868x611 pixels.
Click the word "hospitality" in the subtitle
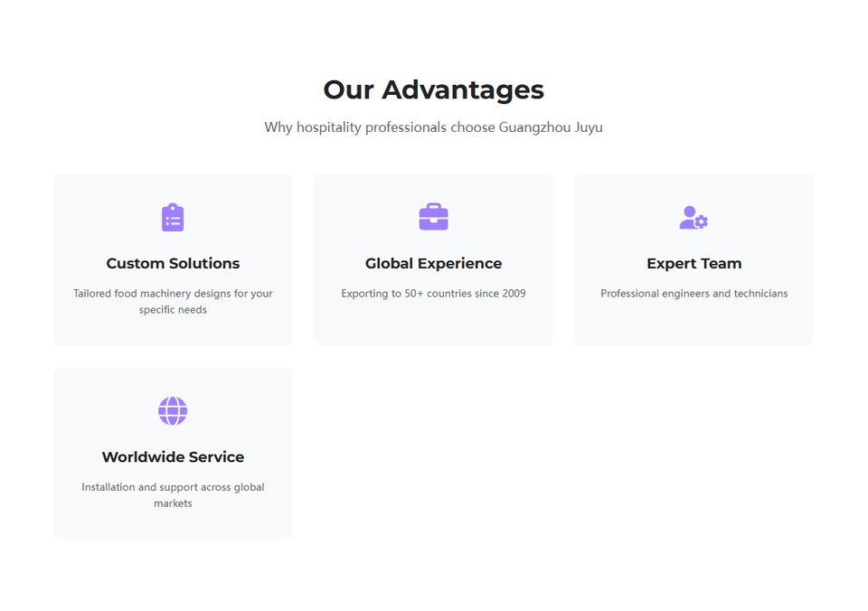click(x=328, y=127)
